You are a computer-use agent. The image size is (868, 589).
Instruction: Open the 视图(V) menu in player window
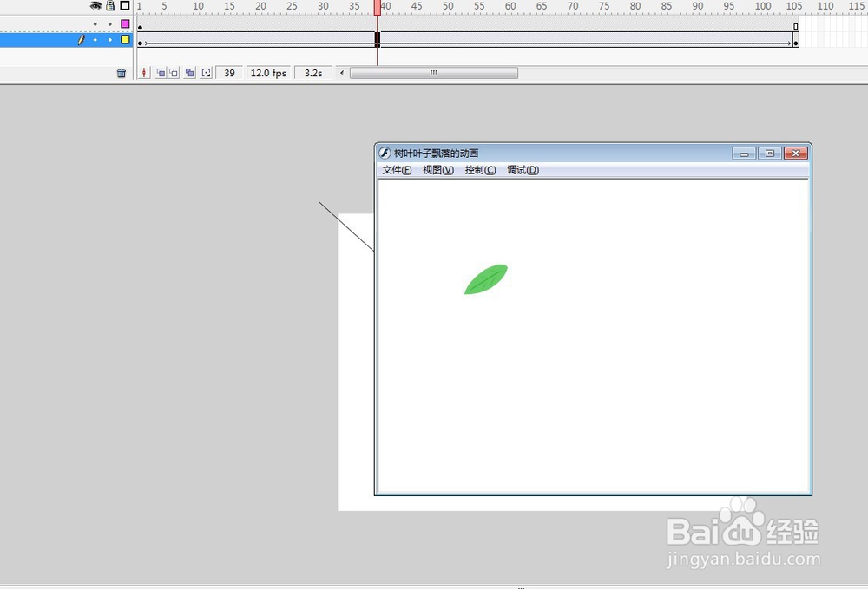(438, 170)
